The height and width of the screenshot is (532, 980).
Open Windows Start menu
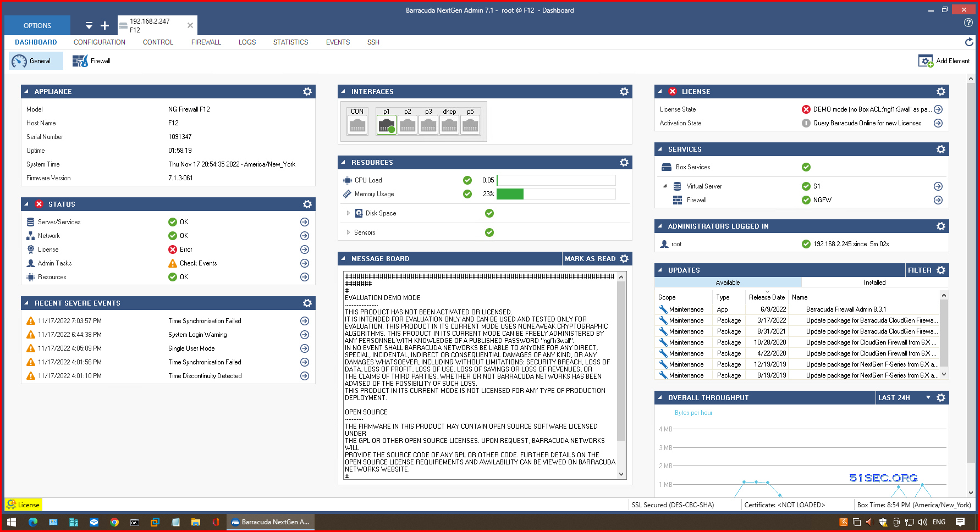[12, 522]
